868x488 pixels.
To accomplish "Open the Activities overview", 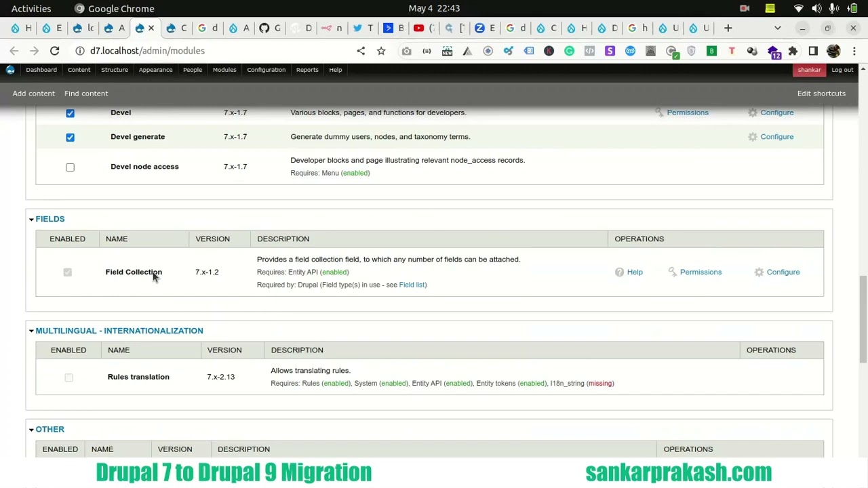I will pos(31,8).
